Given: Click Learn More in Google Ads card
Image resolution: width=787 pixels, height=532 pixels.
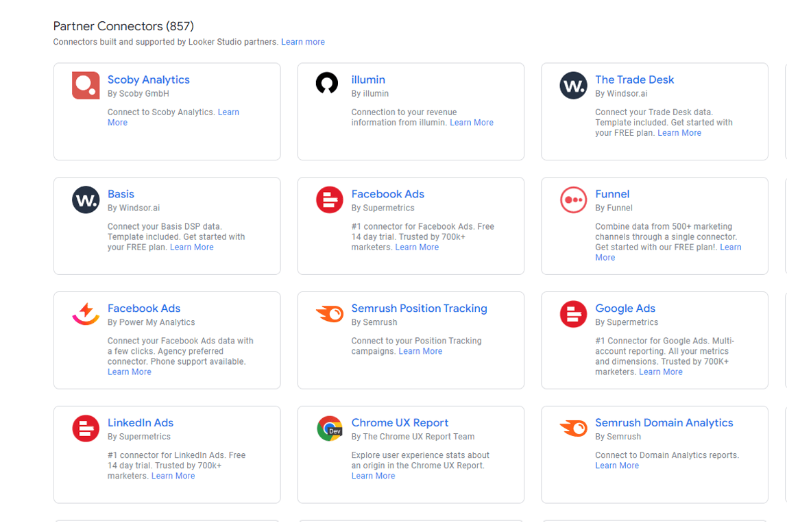Looking at the screenshot, I should [x=661, y=372].
